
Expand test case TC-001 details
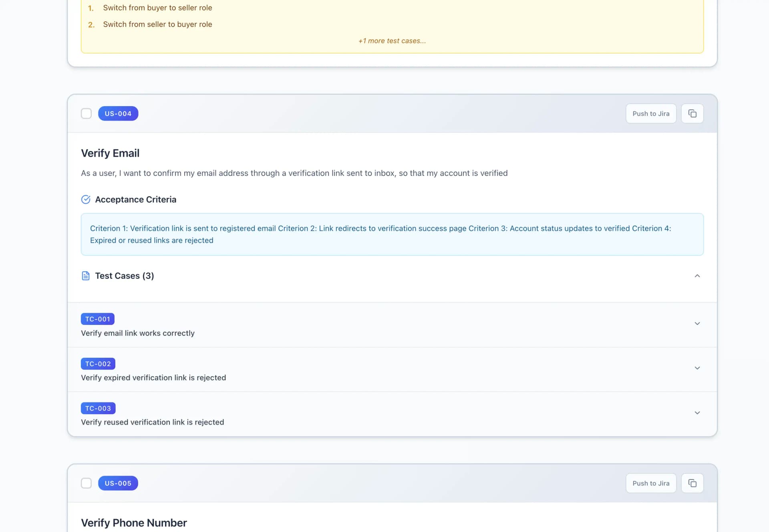coord(697,323)
